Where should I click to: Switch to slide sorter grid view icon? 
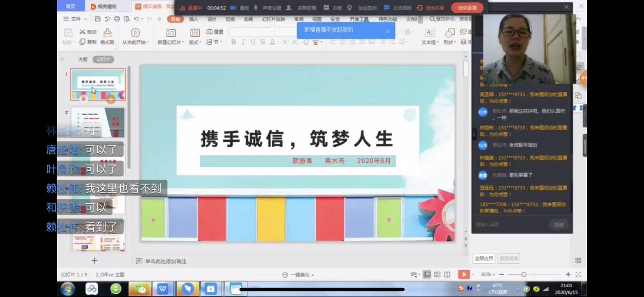(x=437, y=274)
